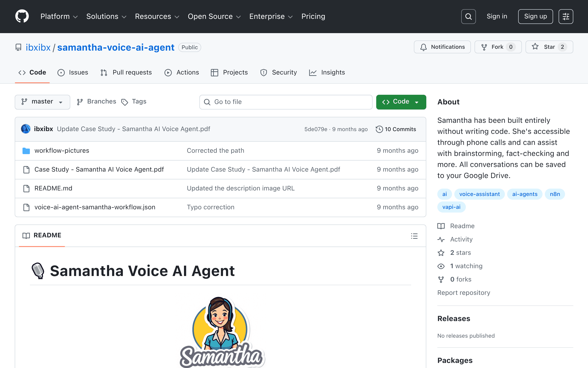Click the repository book icon beside ibxibx

coord(18,47)
